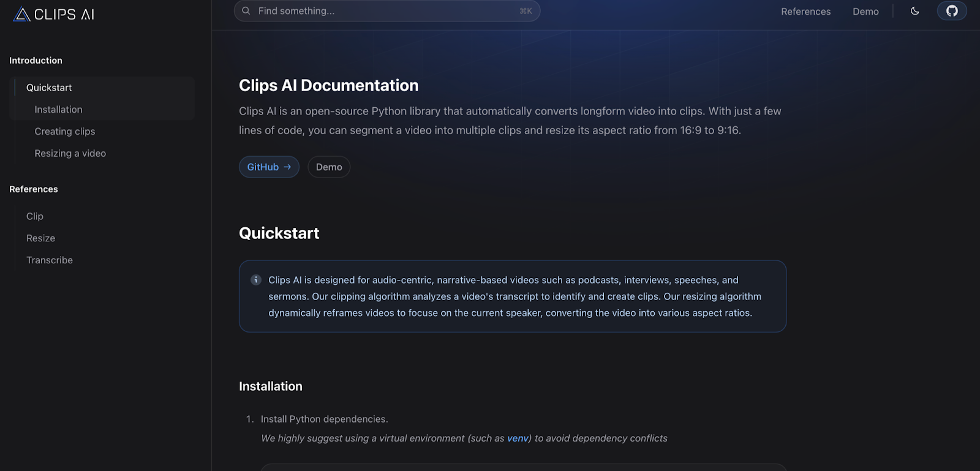Follow the venv hyperlink
The height and width of the screenshot is (471, 980).
click(518, 439)
